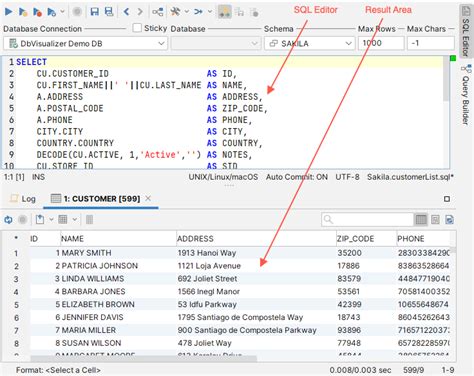
Task: Switch result view to form mode
Action: click(x=435, y=220)
